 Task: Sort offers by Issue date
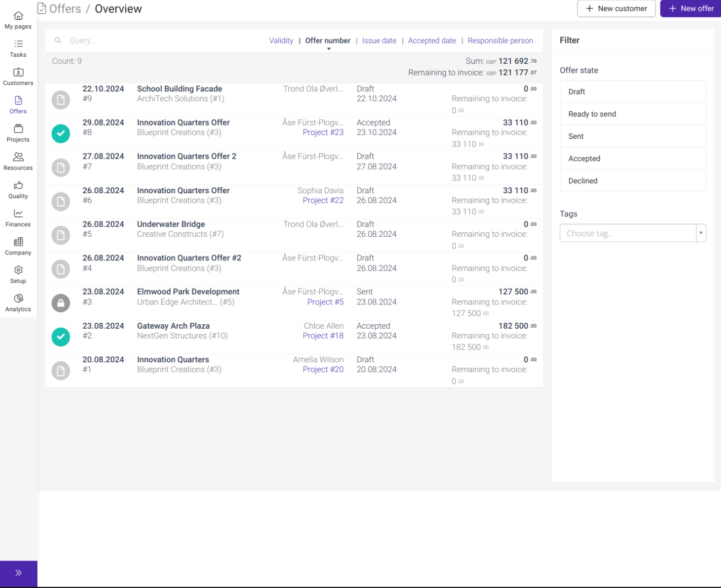click(x=379, y=40)
